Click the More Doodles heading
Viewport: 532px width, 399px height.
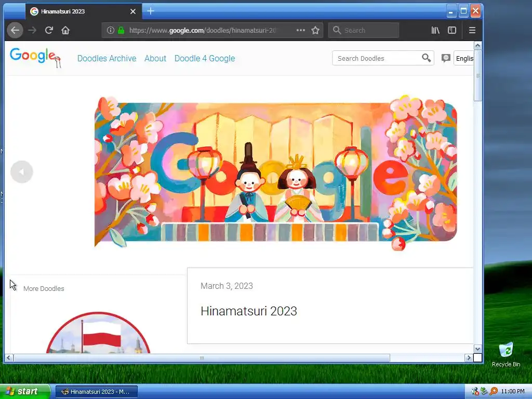point(44,289)
